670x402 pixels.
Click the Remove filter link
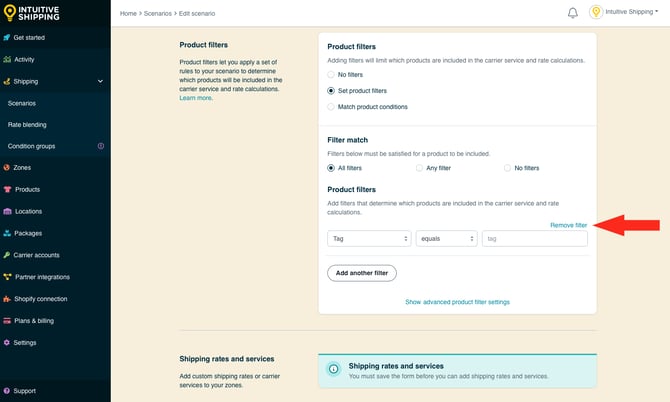[568, 225]
